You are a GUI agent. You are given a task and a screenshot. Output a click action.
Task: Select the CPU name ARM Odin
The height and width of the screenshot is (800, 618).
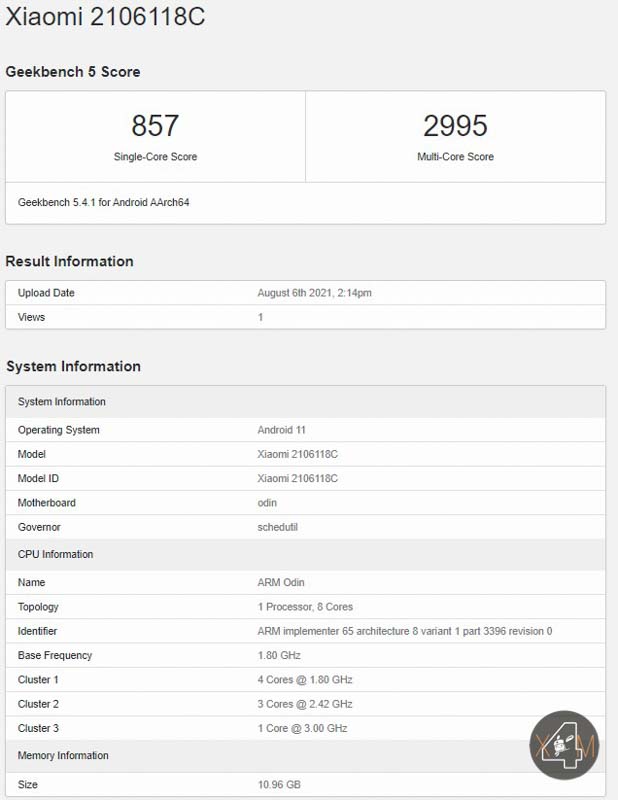[x=281, y=583]
